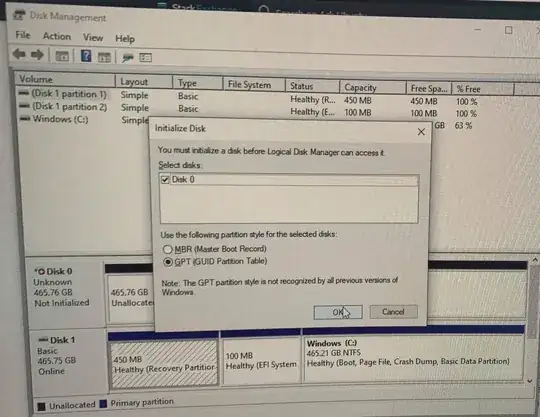Screen dimensions: 540x417
Task: Click the Free Spa... column header
Action: [x=429, y=88]
